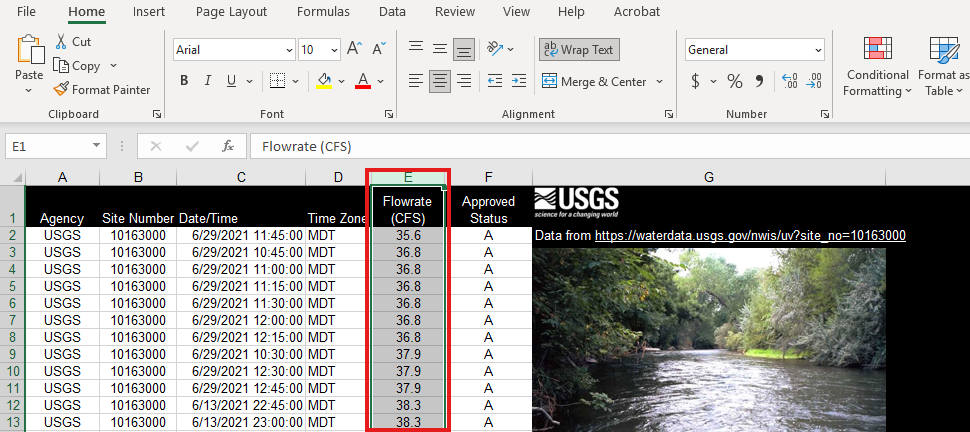Toggle Italic formatting
The image size is (970, 432).
pyautogui.click(x=208, y=81)
